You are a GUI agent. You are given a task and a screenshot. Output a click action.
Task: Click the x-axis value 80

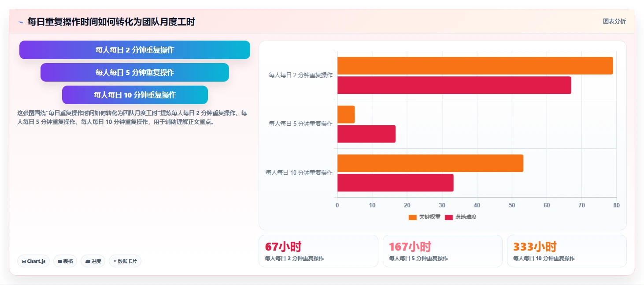tap(616, 205)
